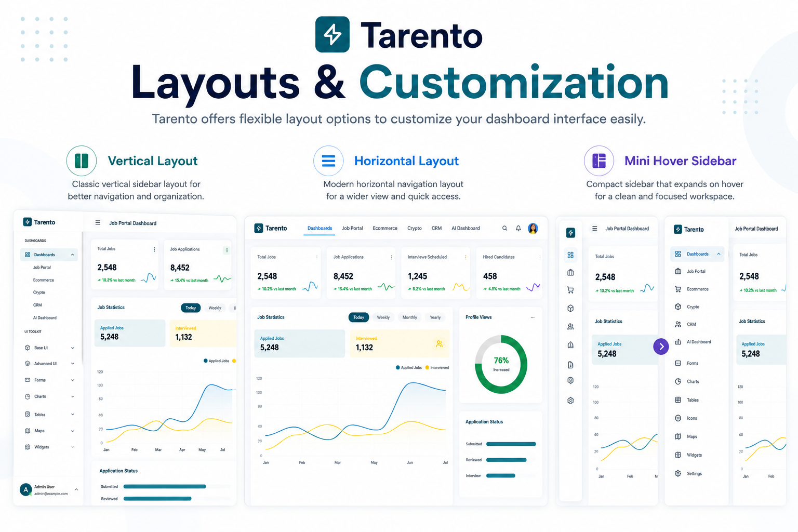Click Submitted progress bar in horizontal layout

tap(511, 444)
